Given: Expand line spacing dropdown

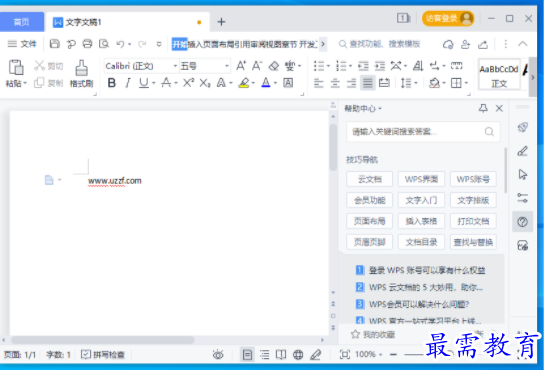Looking at the screenshot, I should (416, 83).
